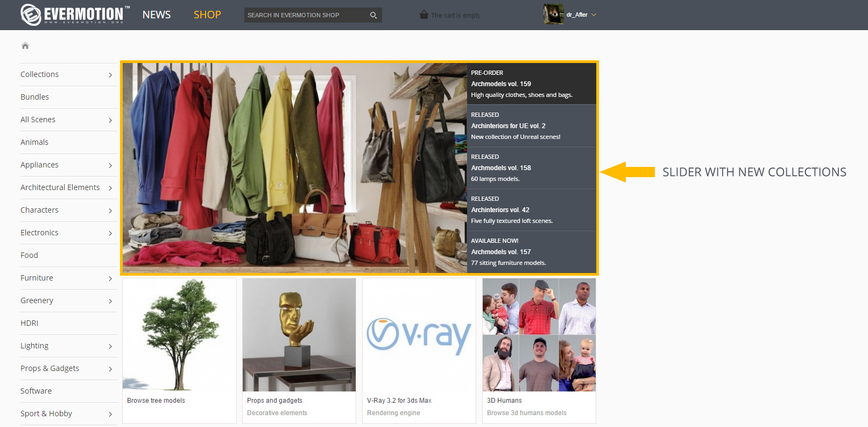This screenshot has width=868, height=427.
Task: Open Animals category
Action: (34, 142)
